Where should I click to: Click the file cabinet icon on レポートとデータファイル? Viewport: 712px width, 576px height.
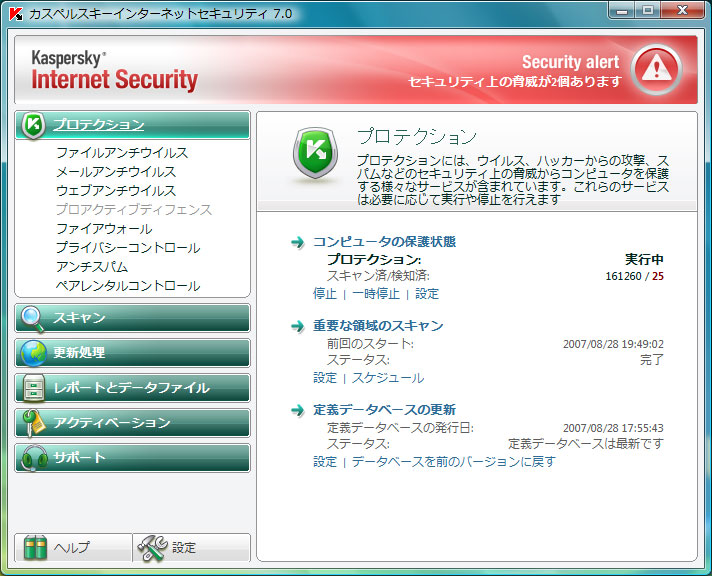pos(34,388)
